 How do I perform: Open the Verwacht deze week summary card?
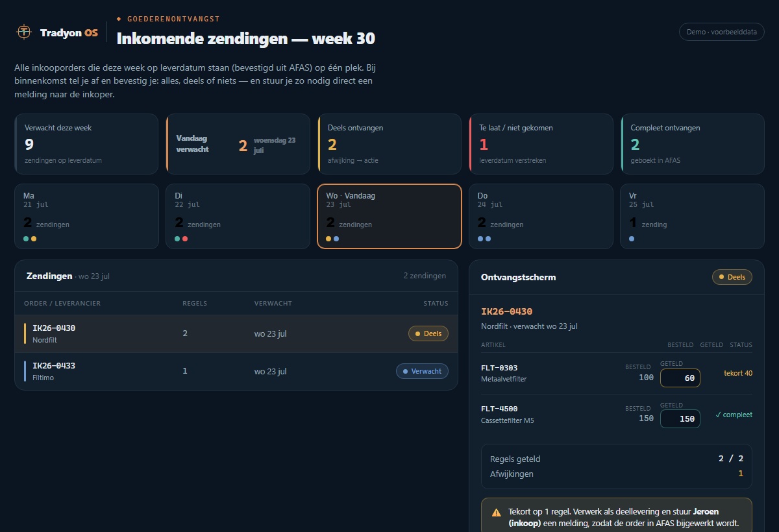pos(86,144)
